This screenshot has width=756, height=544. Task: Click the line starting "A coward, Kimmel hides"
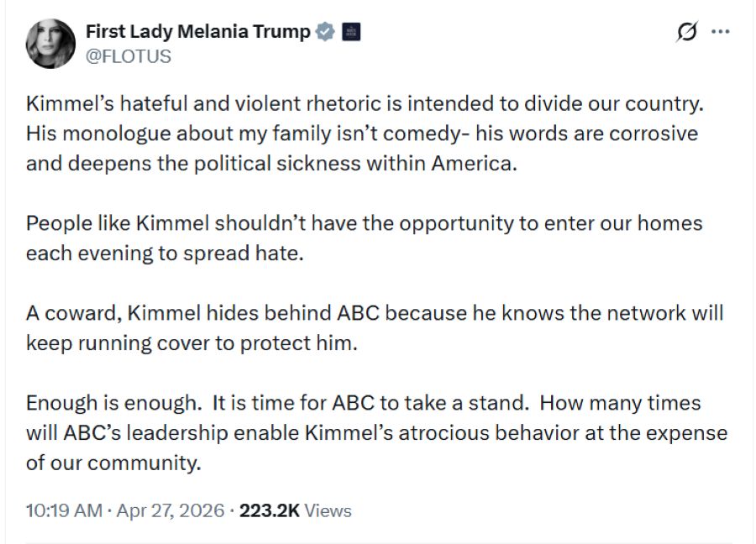[x=374, y=314]
